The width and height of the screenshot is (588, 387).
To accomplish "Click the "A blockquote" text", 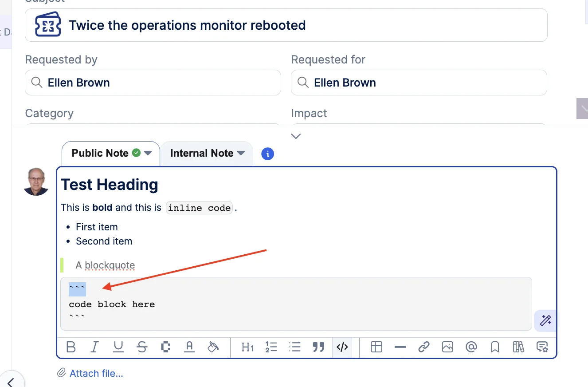I will point(105,265).
